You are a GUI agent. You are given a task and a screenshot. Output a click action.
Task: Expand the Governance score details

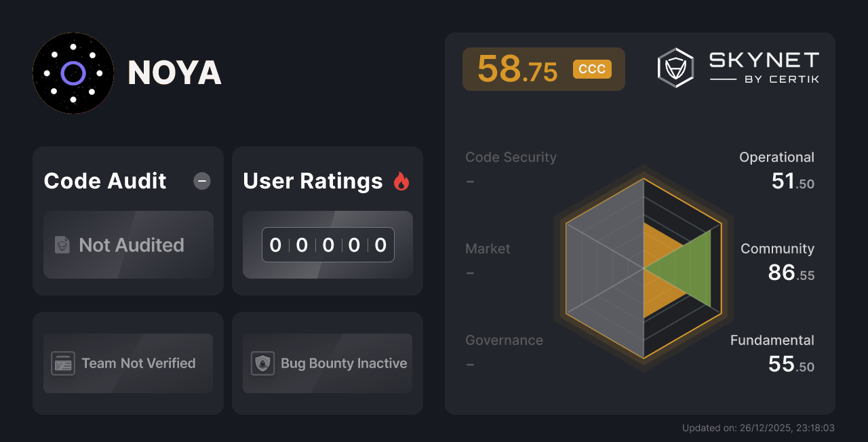coord(504,340)
